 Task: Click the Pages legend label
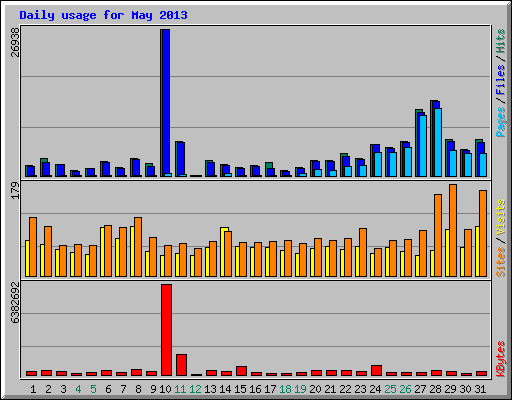tap(501, 122)
